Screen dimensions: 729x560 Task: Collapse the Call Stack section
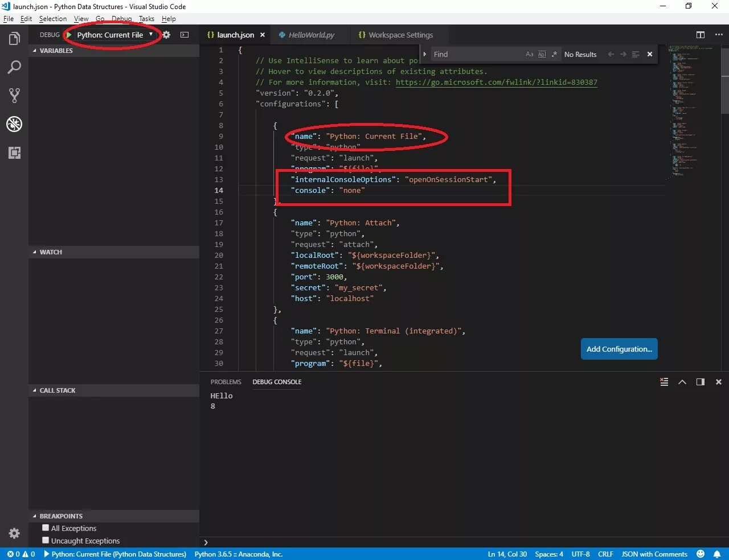[114, 390]
